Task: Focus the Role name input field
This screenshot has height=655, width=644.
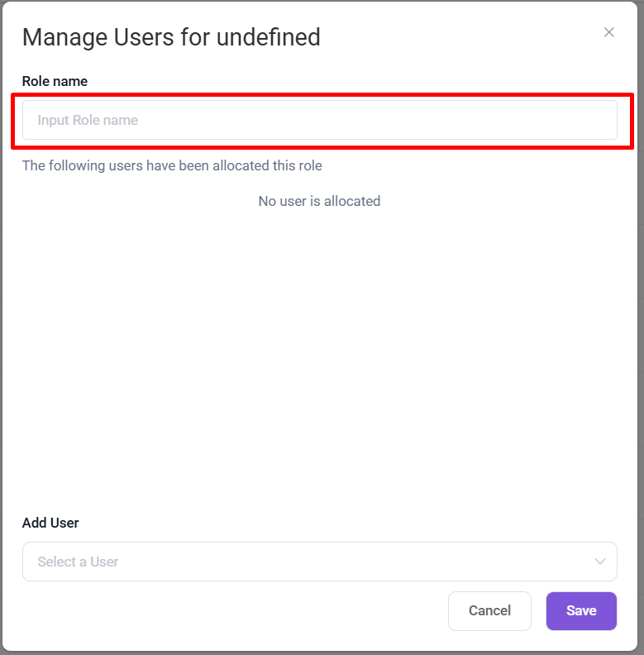Action: click(x=319, y=120)
